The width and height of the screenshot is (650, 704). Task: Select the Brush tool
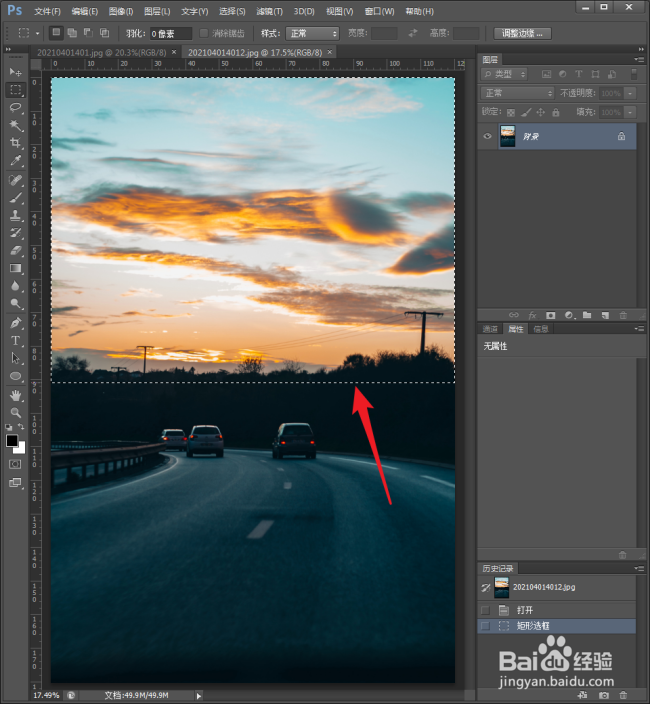pos(16,198)
